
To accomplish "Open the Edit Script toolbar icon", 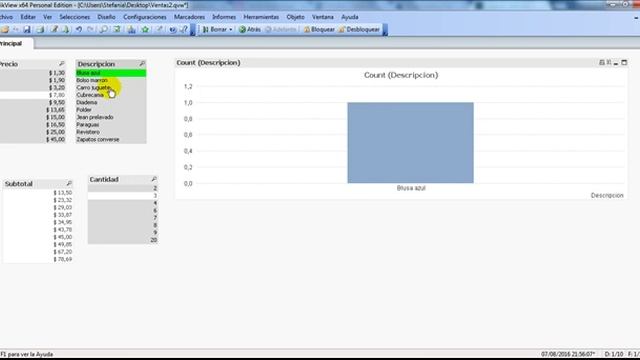I will pyautogui.click(x=54, y=29).
